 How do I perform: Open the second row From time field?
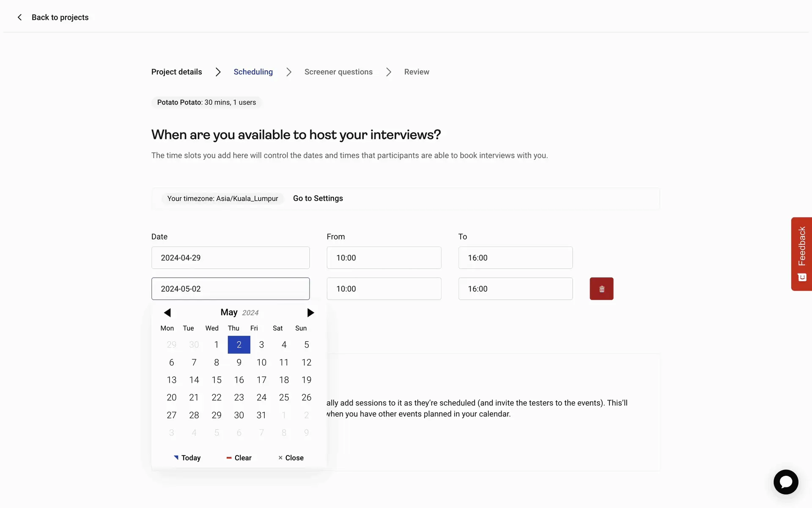(384, 289)
